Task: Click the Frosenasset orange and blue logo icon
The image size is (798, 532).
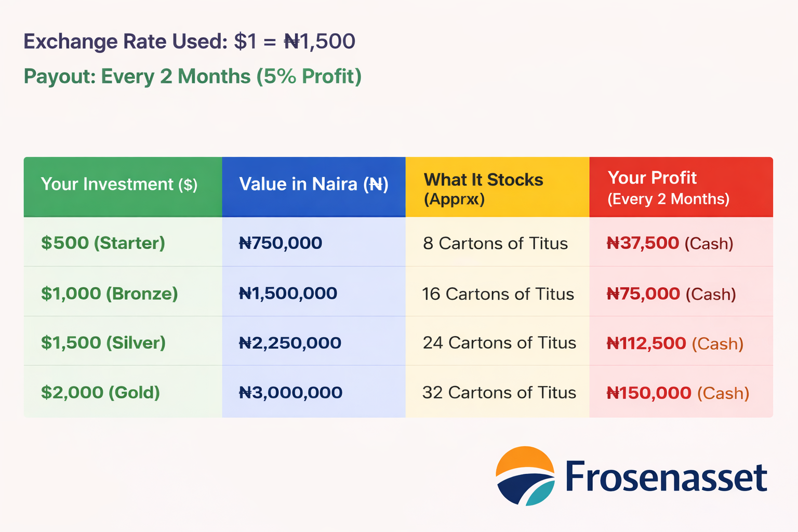Action: pos(525,476)
